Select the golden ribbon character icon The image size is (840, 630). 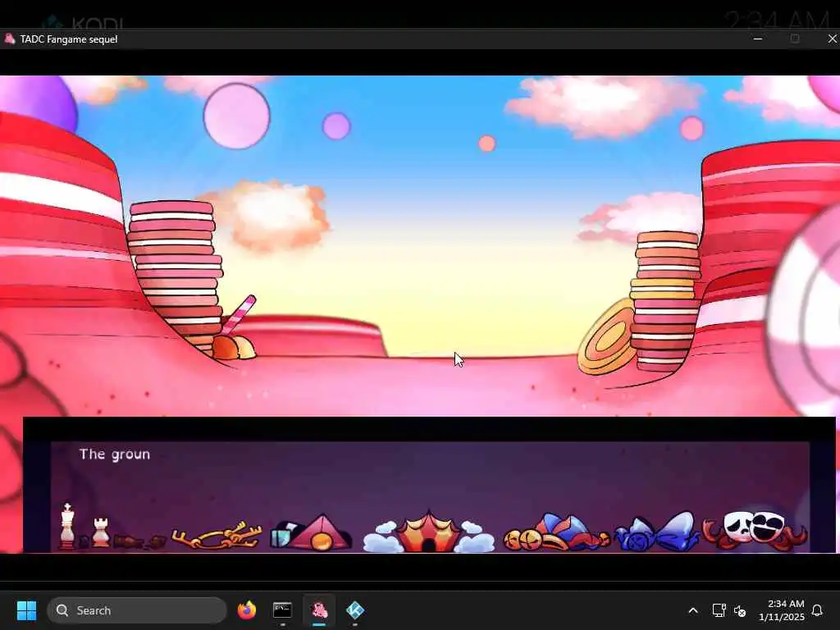click(217, 536)
